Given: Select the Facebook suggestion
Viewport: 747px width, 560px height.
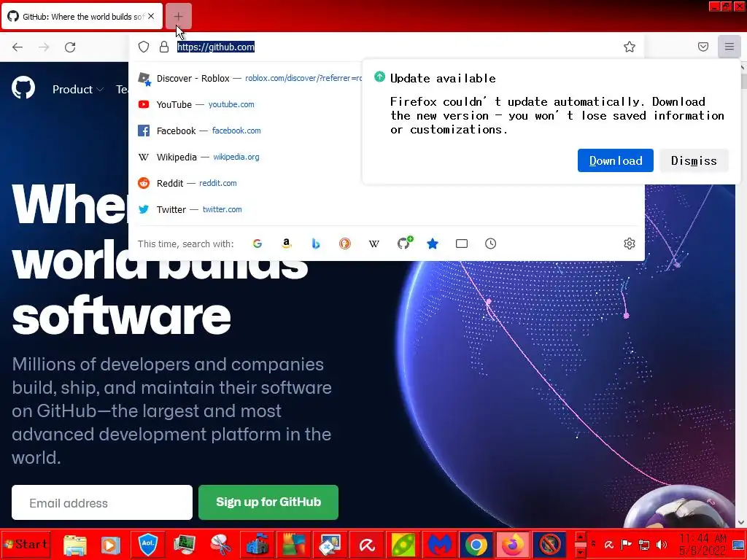Looking at the screenshot, I should tap(249, 131).
